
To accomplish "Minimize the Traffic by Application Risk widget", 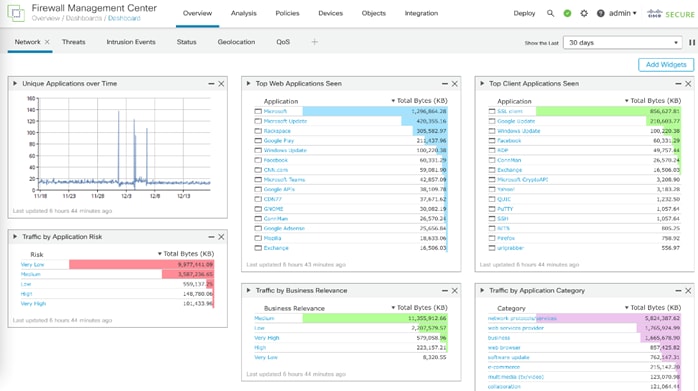I will pos(211,237).
